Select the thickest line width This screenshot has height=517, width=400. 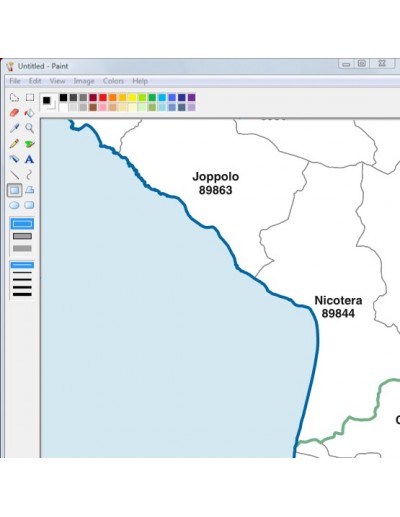pos(22,294)
